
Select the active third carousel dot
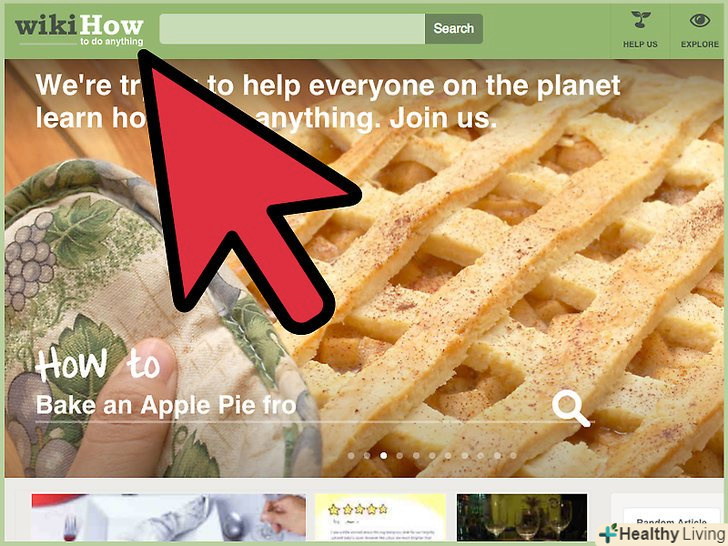click(x=384, y=455)
